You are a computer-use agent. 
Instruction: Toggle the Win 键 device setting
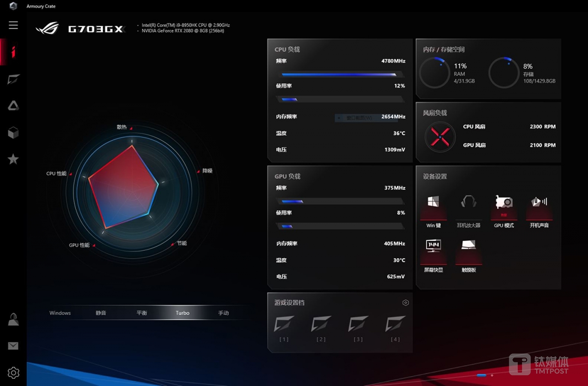tap(433, 208)
